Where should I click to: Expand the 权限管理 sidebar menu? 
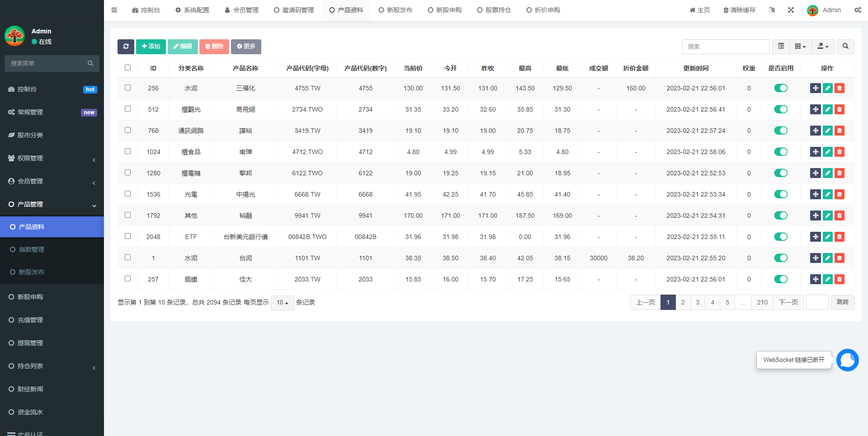tap(52, 158)
